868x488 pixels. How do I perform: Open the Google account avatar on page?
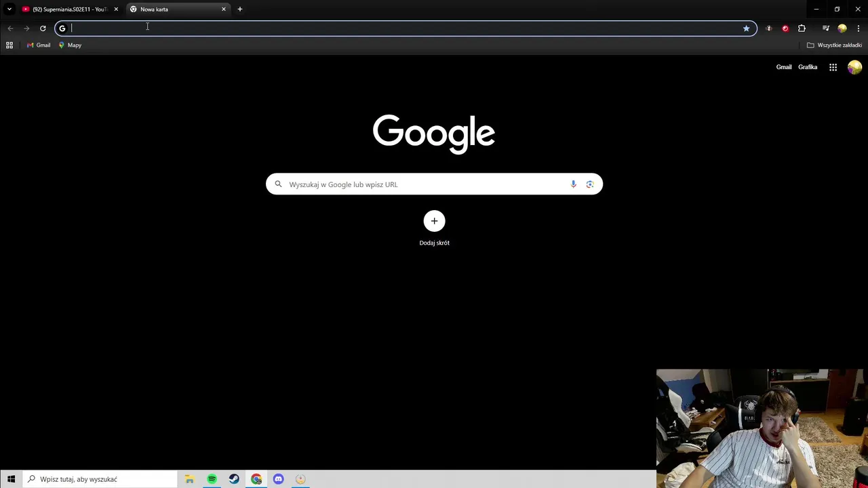pyautogui.click(x=854, y=67)
